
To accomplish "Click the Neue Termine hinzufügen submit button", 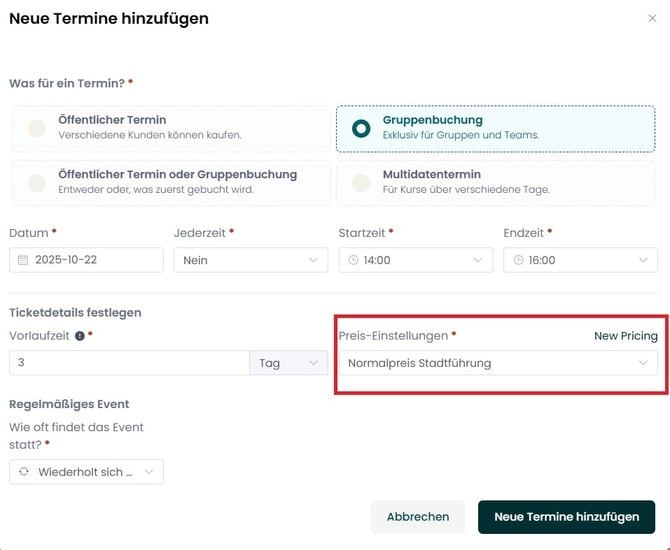I will (566, 517).
